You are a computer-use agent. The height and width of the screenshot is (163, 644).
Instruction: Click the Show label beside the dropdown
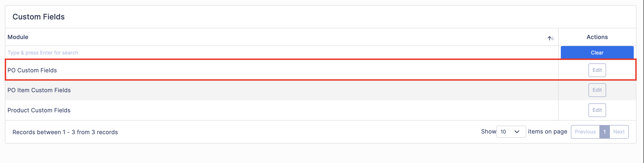(x=489, y=132)
